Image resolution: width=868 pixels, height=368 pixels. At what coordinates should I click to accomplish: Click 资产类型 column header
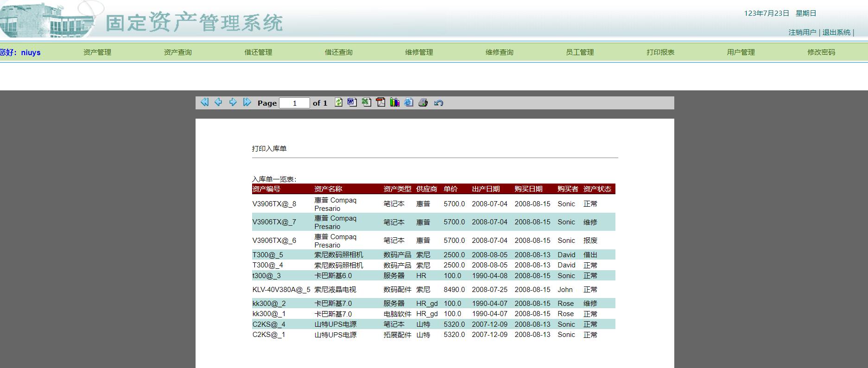pos(397,189)
